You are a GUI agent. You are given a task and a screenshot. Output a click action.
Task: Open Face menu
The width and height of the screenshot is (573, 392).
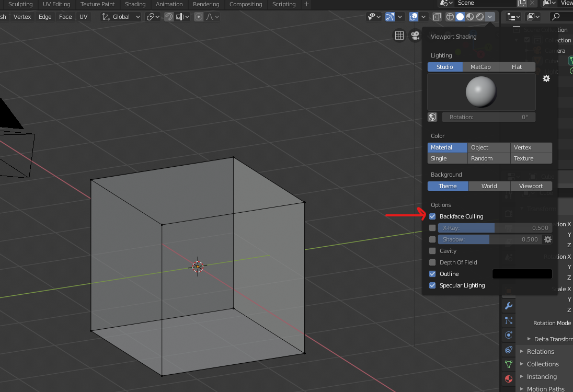[x=65, y=17]
